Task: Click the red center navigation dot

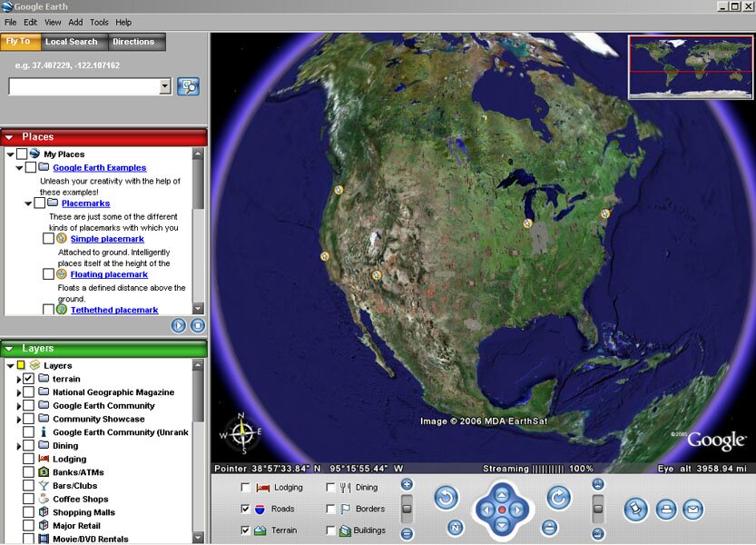Action: 502,510
